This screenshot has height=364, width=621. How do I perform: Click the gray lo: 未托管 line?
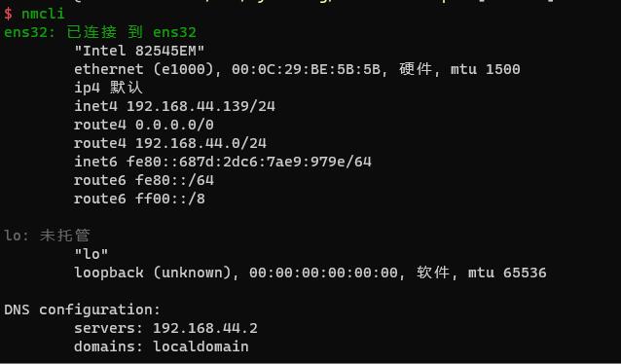click(x=47, y=236)
